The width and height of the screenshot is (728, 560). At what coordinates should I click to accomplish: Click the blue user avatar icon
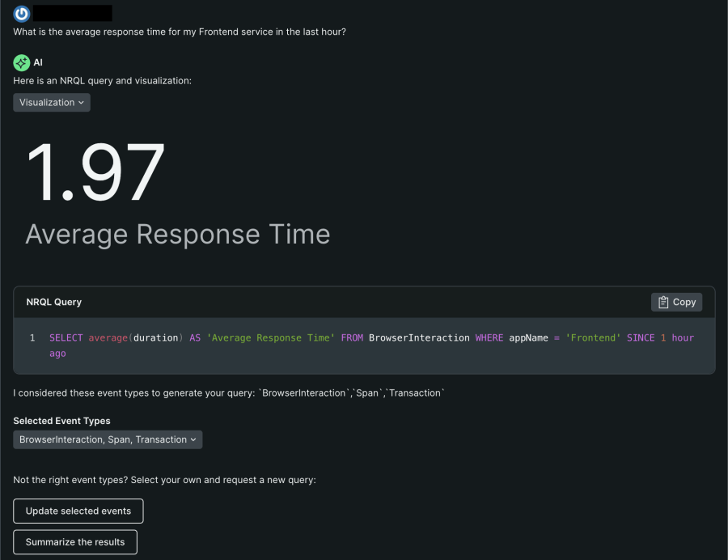pos(22,13)
